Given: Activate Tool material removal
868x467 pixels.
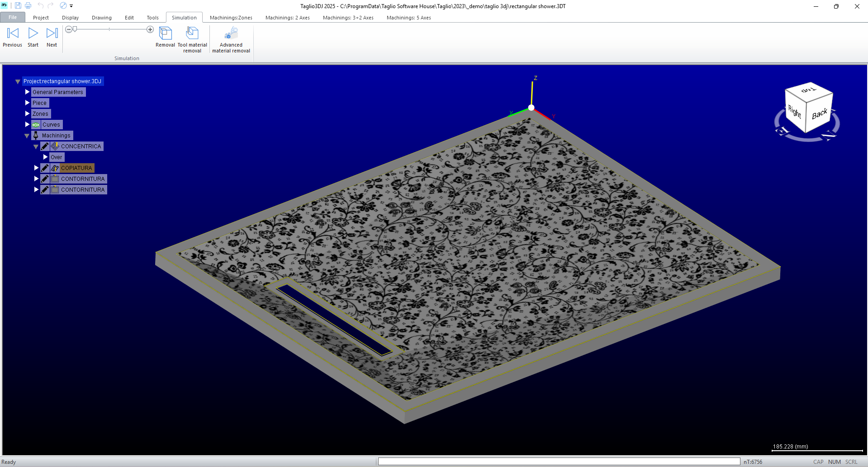Looking at the screenshot, I should (x=192, y=34).
